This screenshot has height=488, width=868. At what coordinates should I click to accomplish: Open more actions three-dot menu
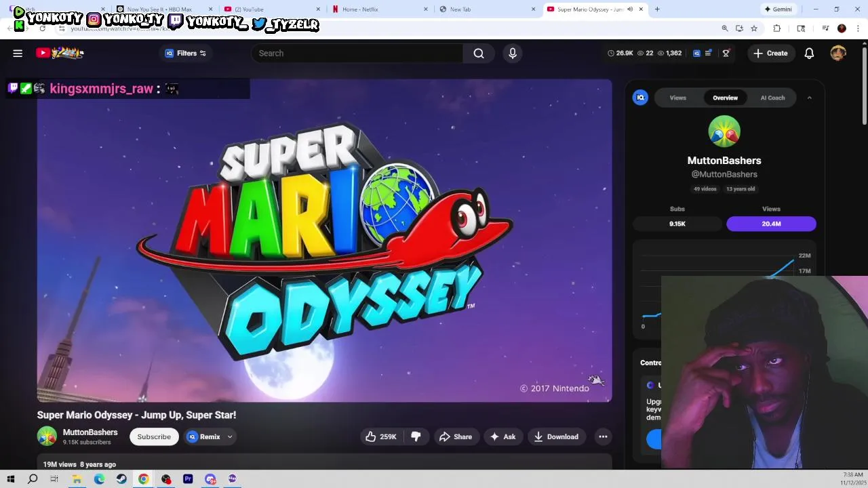[x=603, y=436]
